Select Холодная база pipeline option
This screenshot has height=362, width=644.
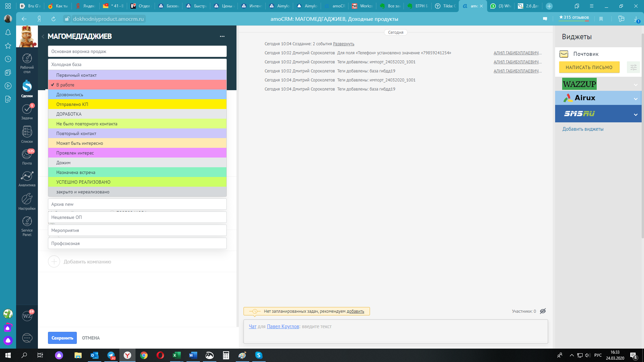[x=137, y=64]
